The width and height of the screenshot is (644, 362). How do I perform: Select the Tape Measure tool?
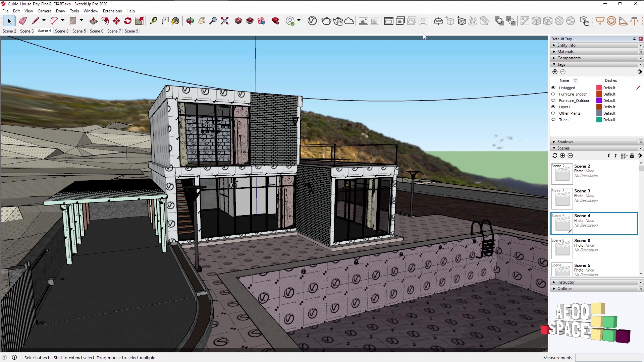pos(153,21)
